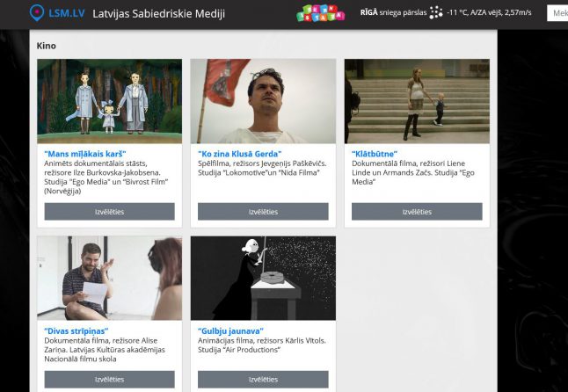Click the animated family thumbnail image
This screenshot has height=392, width=568.
tap(109, 101)
